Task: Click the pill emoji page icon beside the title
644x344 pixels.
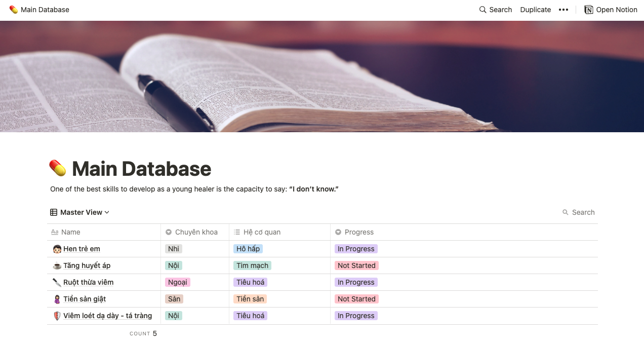Action: 58,167
